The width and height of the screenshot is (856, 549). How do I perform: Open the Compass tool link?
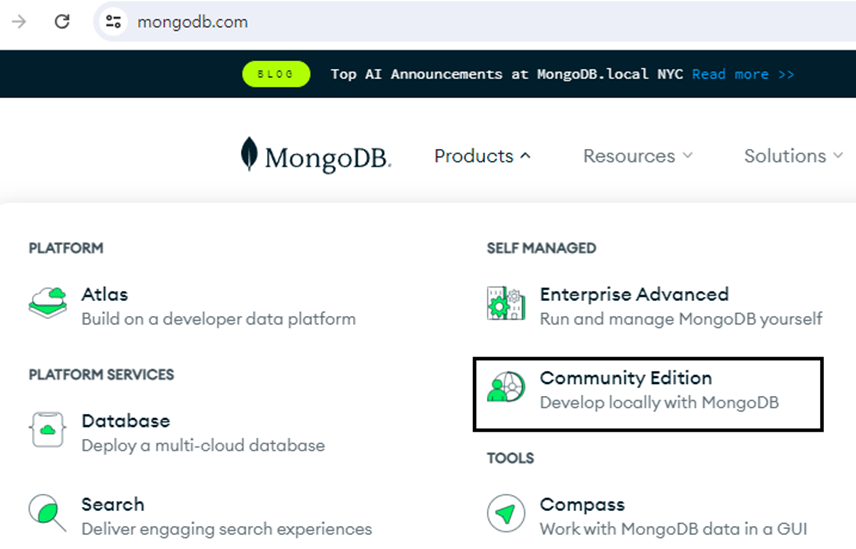[582, 505]
